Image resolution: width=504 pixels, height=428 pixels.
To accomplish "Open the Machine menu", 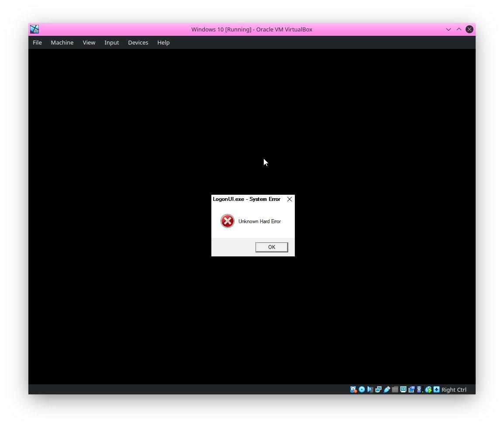I will click(62, 42).
